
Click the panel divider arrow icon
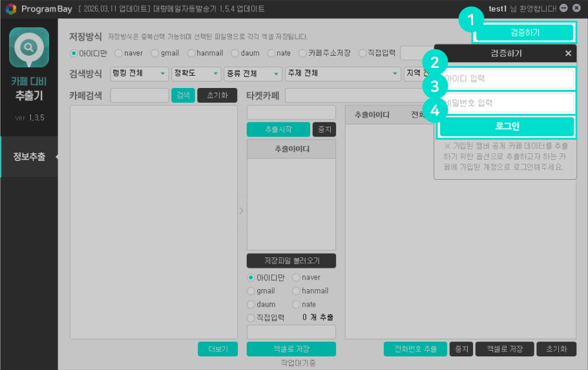pyautogui.click(x=242, y=210)
